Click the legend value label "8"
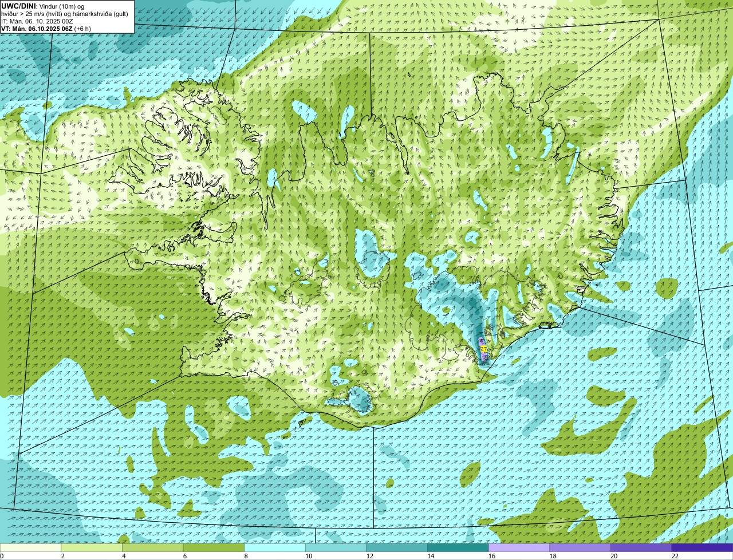 pos(246,556)
